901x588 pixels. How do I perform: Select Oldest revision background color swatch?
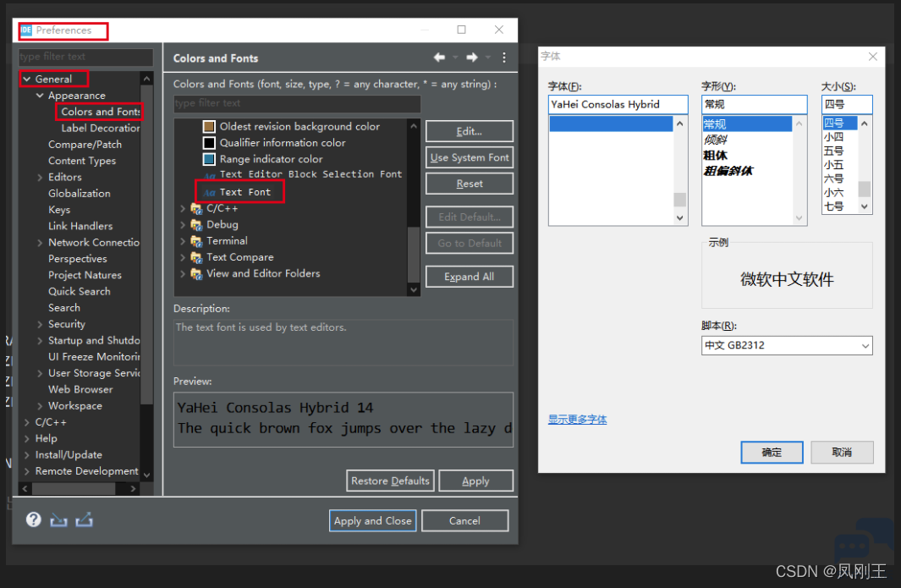209,126
